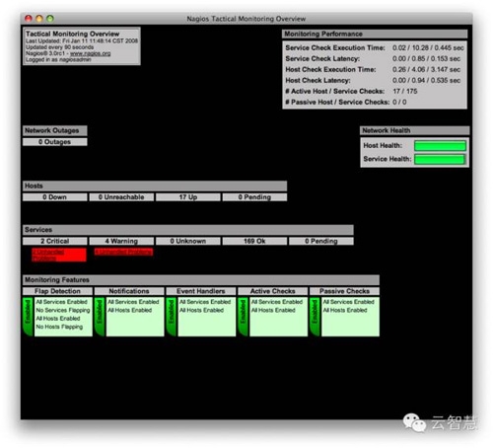This screenshot has width=493, height=448.
Task: Open the 0 Unreachable hosts link
Action: (x=121, y=197)
